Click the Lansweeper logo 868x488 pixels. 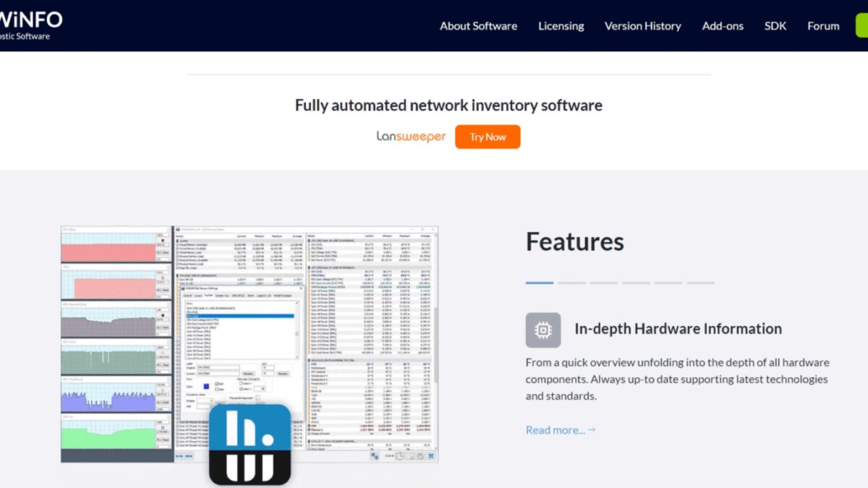(x=411, y=137)
